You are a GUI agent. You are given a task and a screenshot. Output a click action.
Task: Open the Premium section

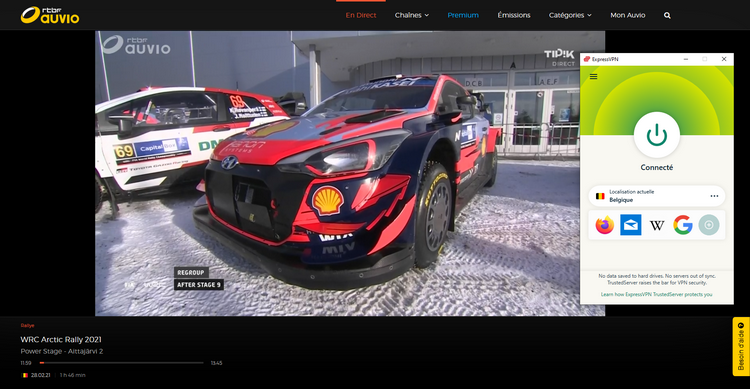click(463, 15)
